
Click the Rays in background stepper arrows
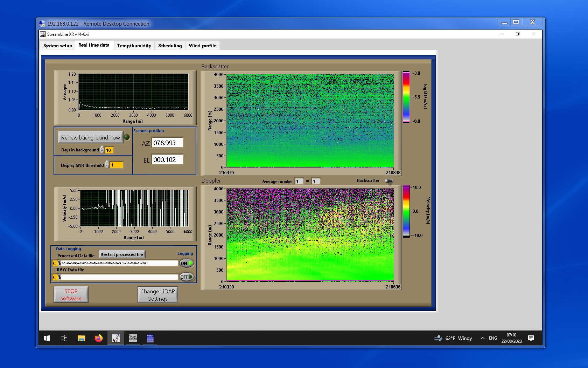pos(102,150)
